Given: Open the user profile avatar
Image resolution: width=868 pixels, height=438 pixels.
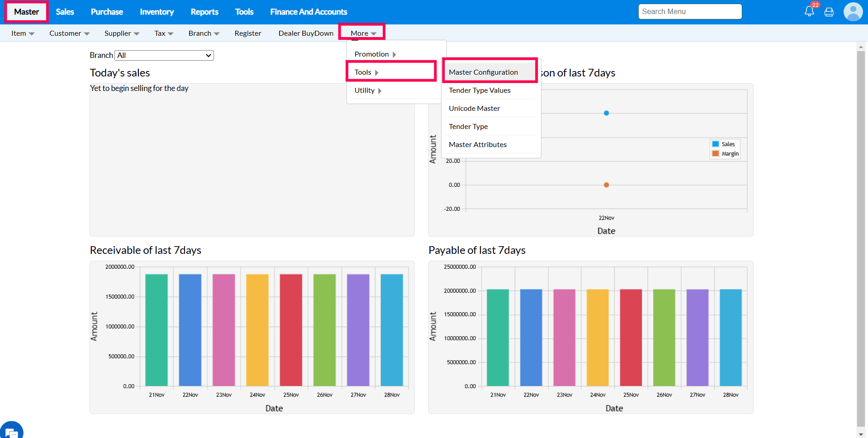Looking at the screenshot, I should [x=853, y=12].
